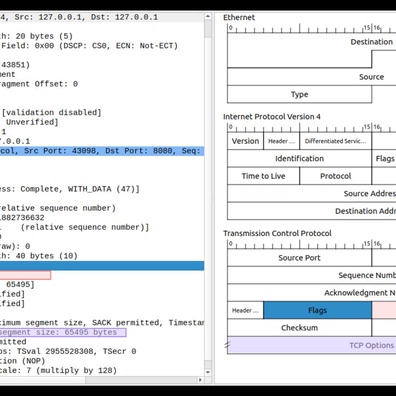Select the raw sequence number 882736632 row

pyautogui.click(x=102, y=218)
